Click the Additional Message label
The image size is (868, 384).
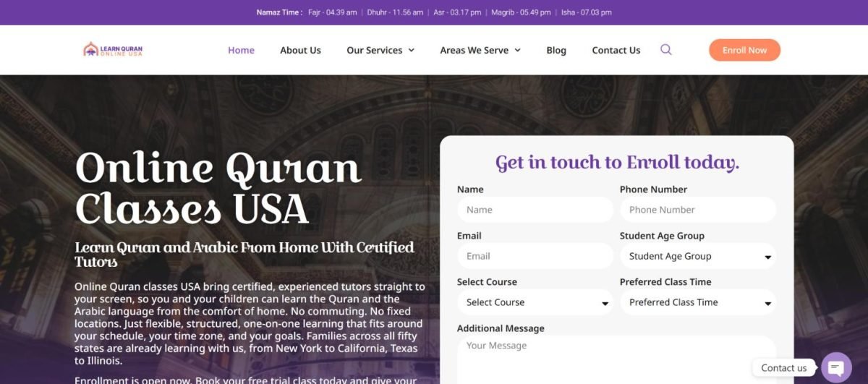pyautogui.click(x=501, y=328)
